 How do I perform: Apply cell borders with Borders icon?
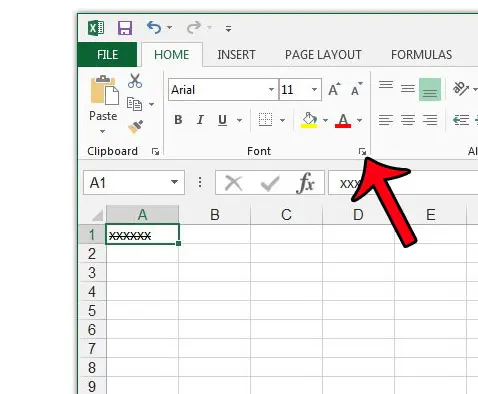pyautogui.click(x=266, y=120)
